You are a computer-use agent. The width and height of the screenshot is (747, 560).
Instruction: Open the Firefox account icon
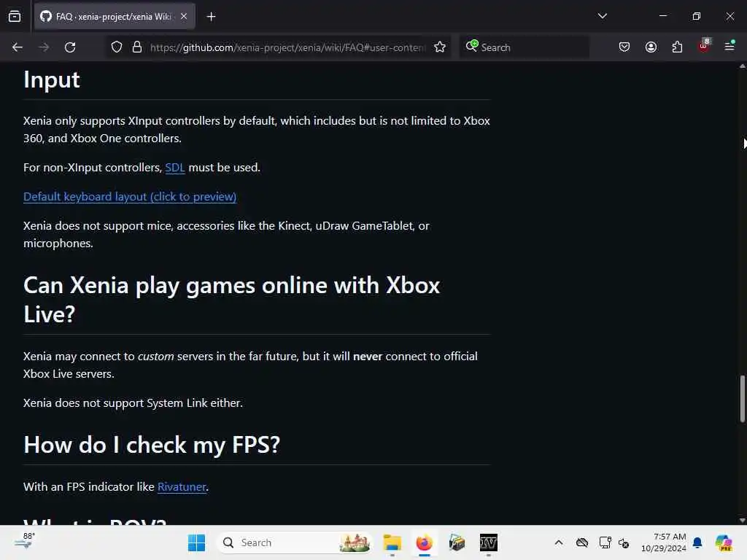[651, 47]
